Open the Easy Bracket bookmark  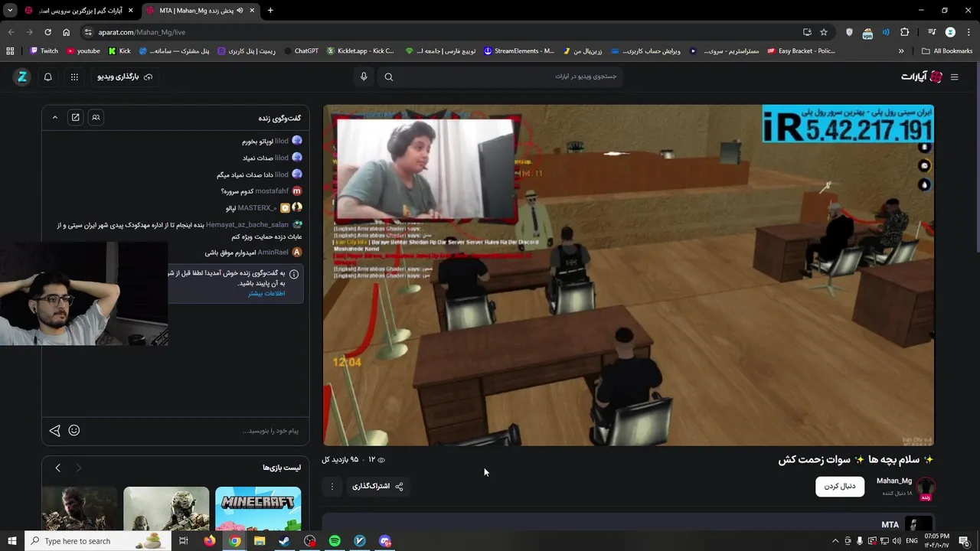point(801,51)
